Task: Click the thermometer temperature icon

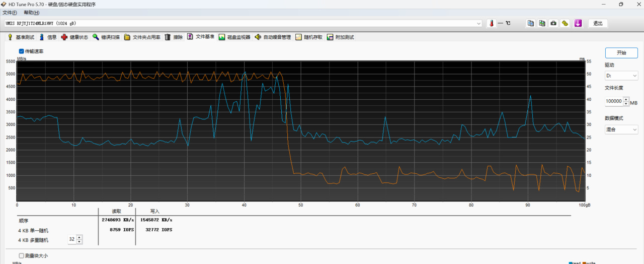Action: [492, 23]
